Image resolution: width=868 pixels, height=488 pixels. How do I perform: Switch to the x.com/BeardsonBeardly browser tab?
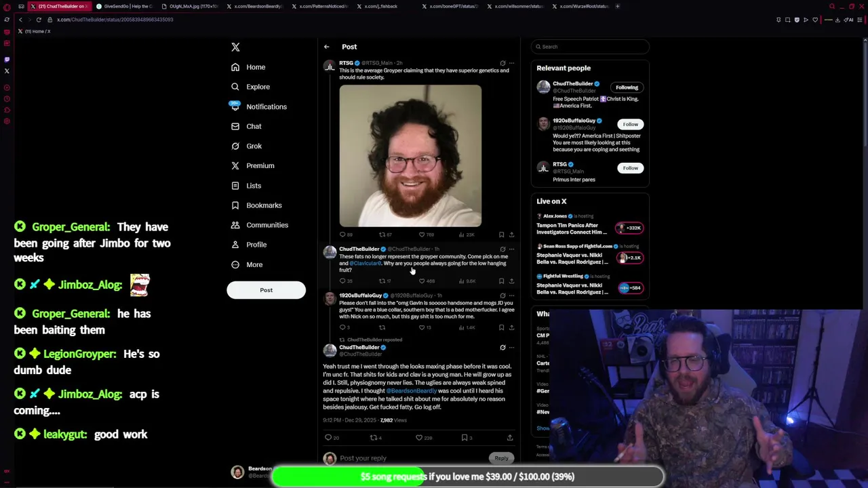tap(256, 6)
